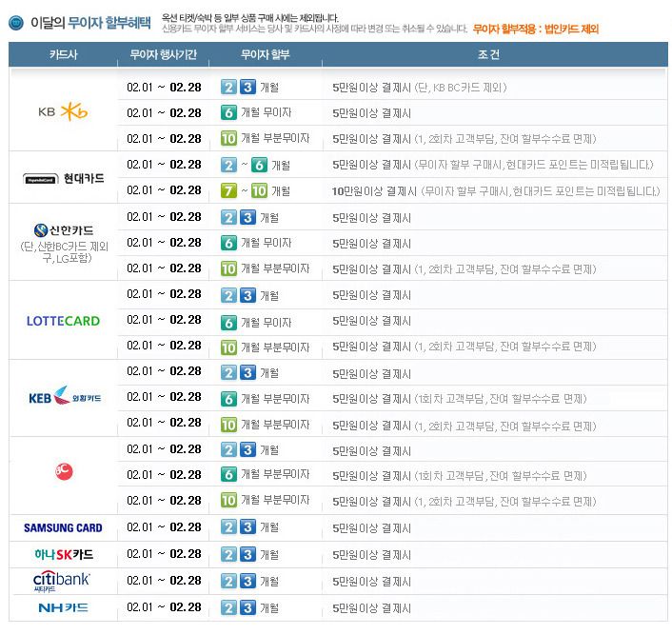
Task: Click the date range in citibank row
Action: click(164, 581)
